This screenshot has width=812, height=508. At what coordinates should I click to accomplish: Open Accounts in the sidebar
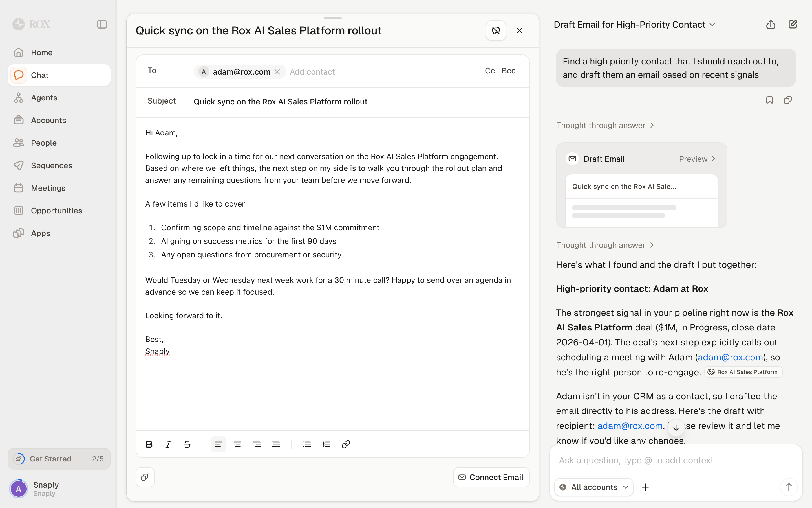point(59,120)
